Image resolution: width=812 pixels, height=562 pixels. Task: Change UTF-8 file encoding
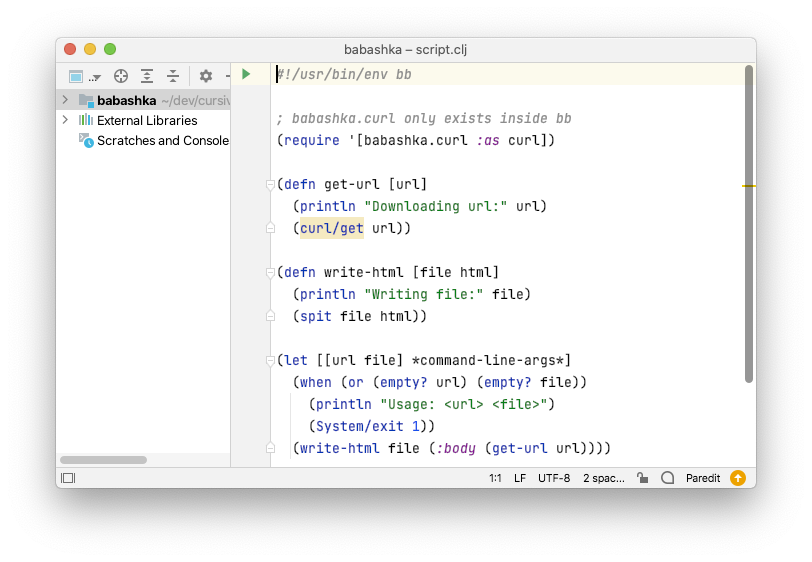[554, 478]
